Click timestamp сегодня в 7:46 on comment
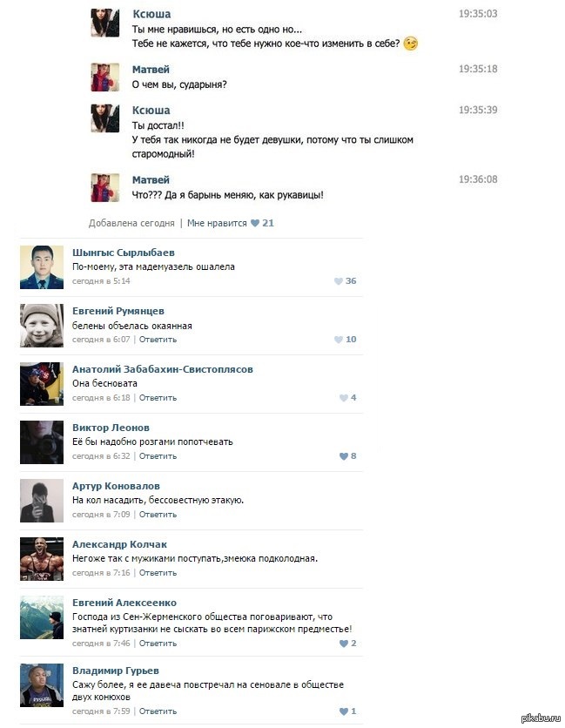Viewport: 565px width, 728px height. (x=101, y=644)
